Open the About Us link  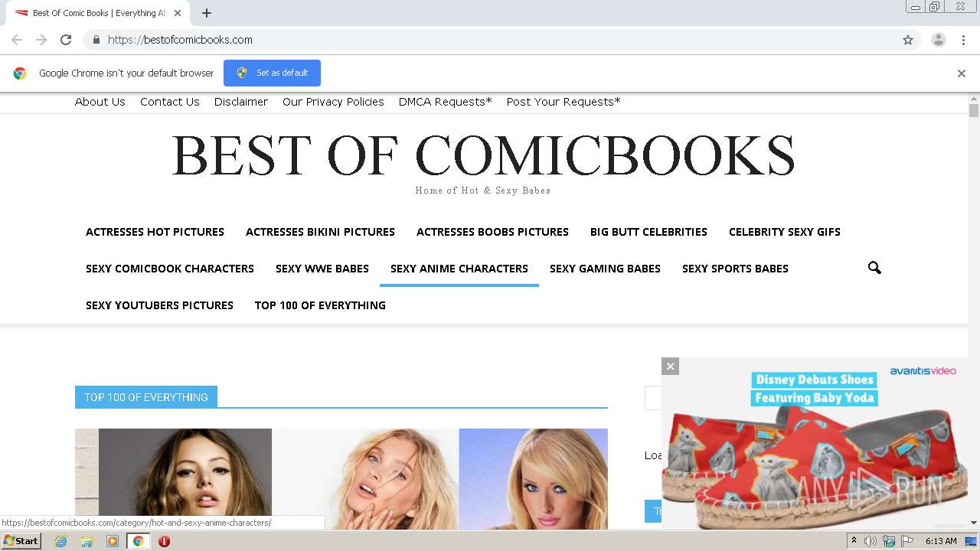[x=100, y=102]
